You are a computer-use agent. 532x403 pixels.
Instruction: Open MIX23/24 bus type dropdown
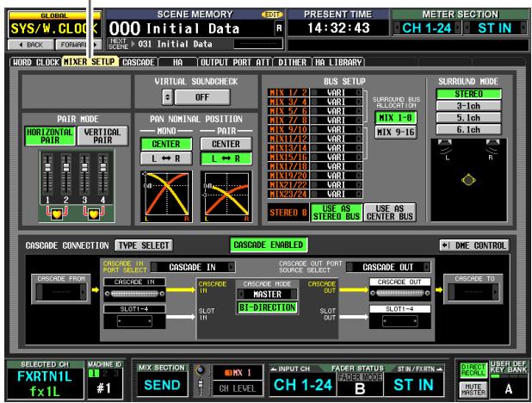(x=337, y=194)
